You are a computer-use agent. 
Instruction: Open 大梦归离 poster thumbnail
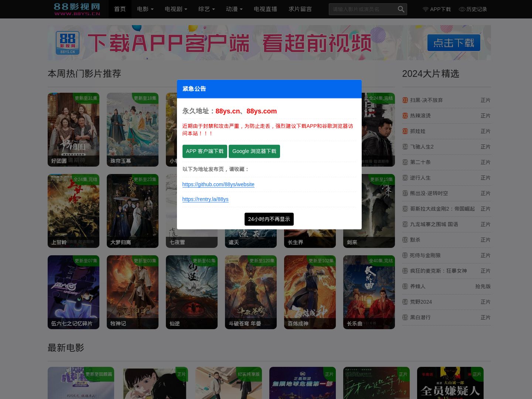click(133, 211)
